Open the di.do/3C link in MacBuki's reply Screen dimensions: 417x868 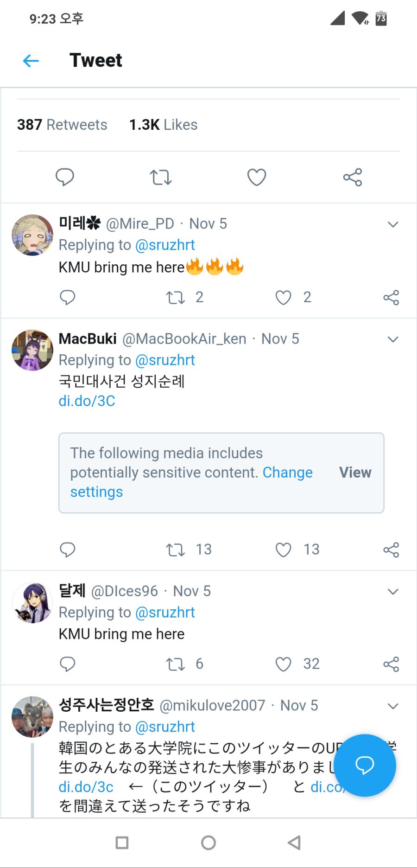click(x=88, y=401)
